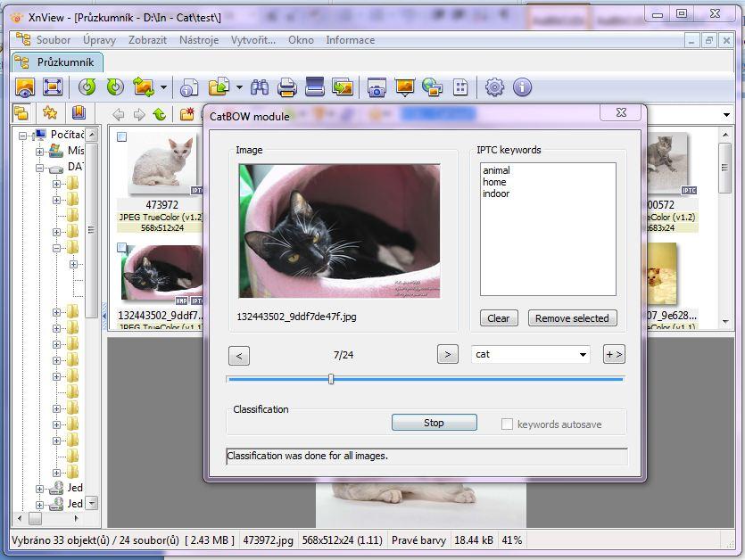Close the CatBOW module dialog
The image size is (745, 560).
[x=622, y=112]
